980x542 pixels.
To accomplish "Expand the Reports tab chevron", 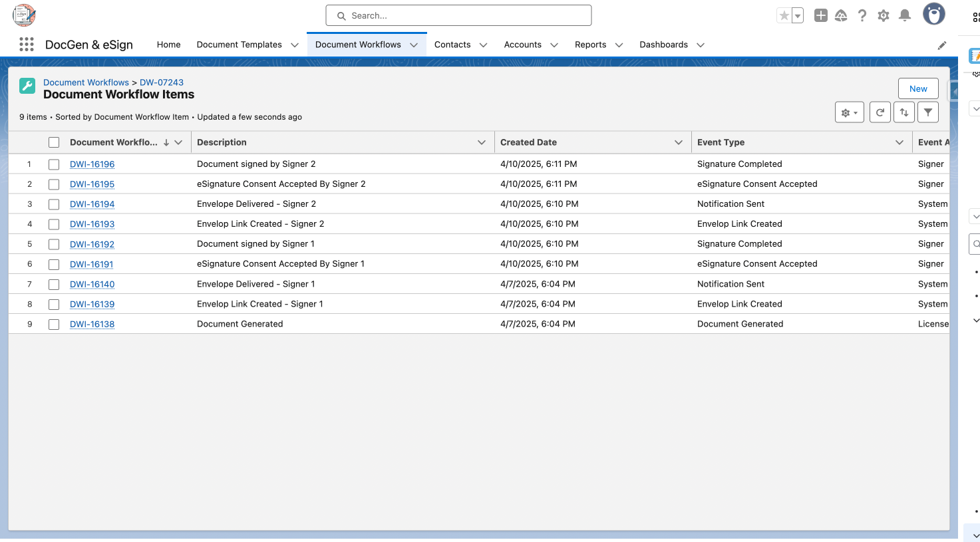I will [619, 45].
